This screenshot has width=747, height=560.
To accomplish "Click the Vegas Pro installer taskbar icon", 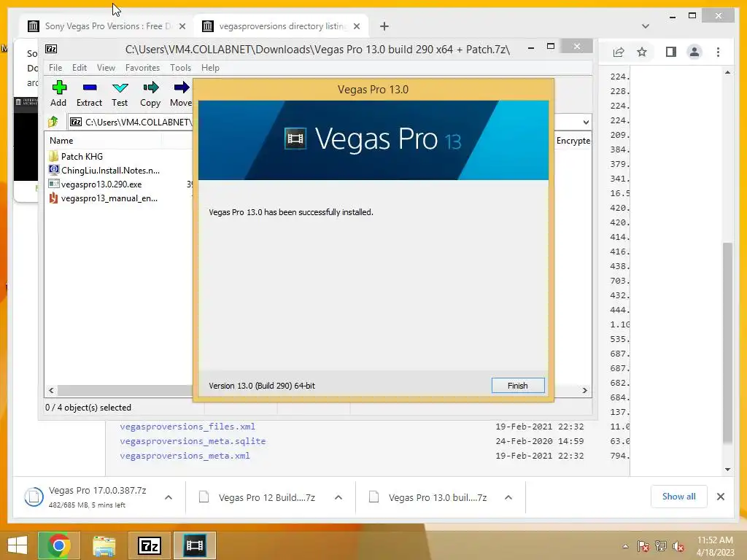I will [194, 545].
